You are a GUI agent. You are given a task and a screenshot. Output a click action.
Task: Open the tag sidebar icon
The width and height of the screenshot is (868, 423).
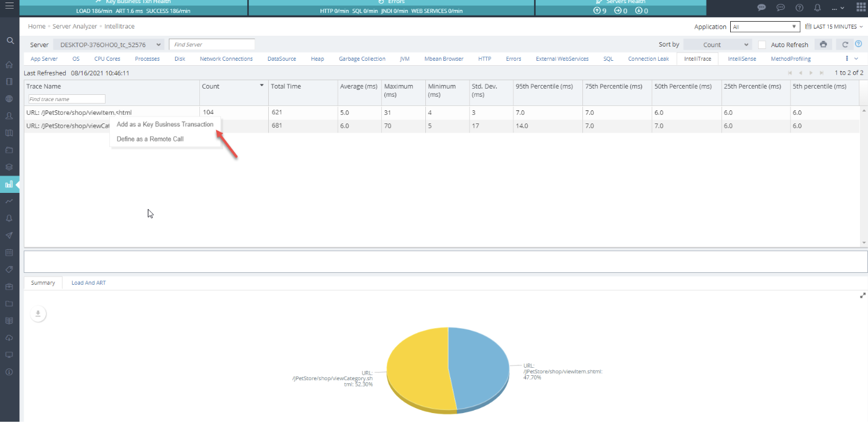click(9, 270)
